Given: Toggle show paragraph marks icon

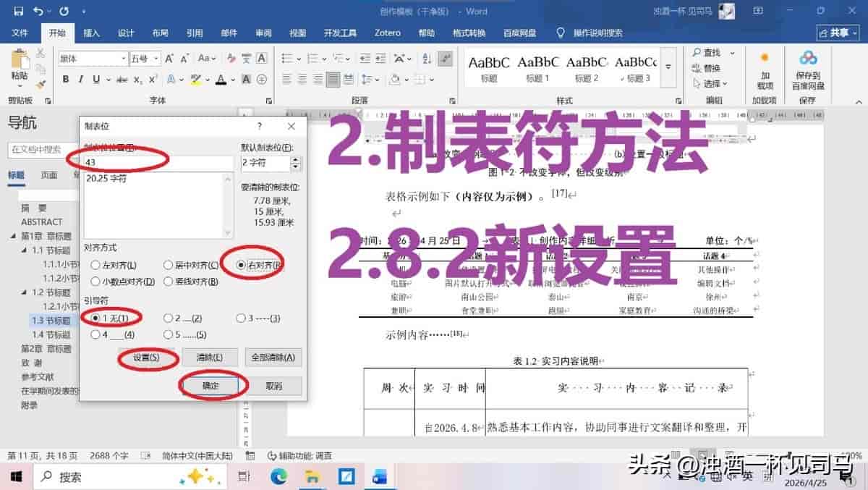Looking at the screenshot, I should 446,59.
